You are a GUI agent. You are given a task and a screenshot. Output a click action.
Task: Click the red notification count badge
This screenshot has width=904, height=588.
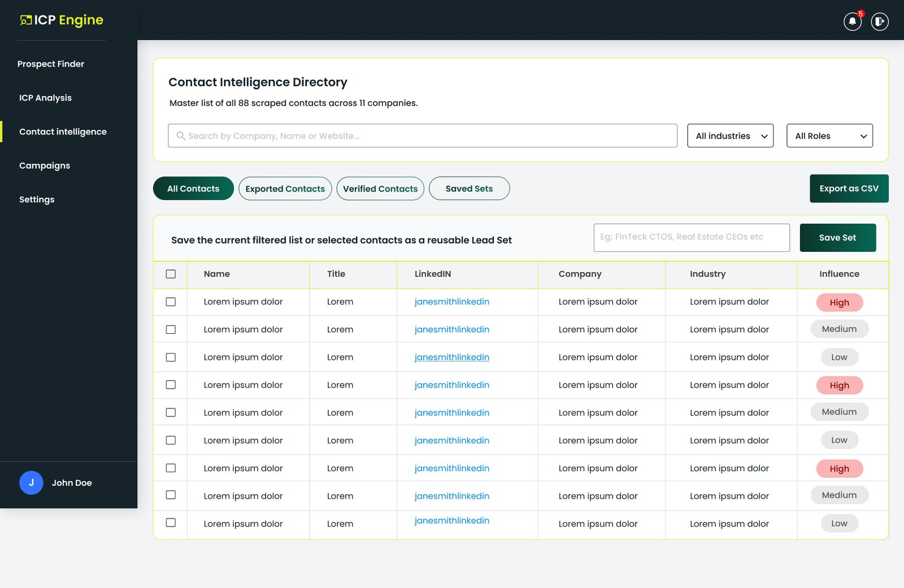click(x=860, y=14)
